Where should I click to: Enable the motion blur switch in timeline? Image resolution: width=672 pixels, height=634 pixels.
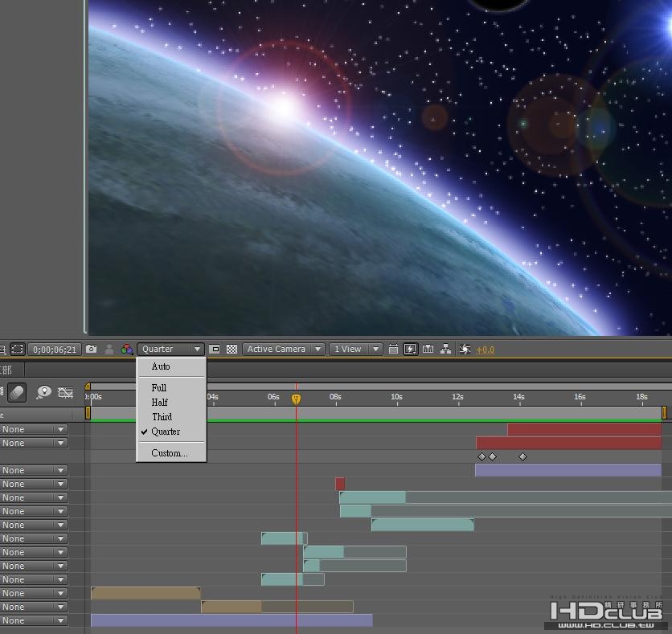[x=18, y=392]
